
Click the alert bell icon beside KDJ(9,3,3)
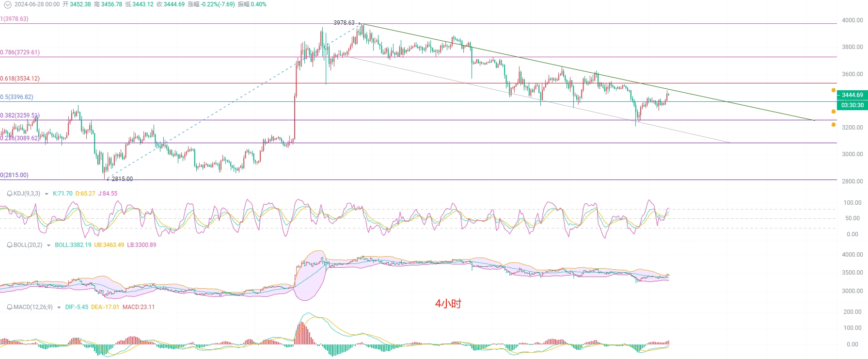[x=10, y=194]
